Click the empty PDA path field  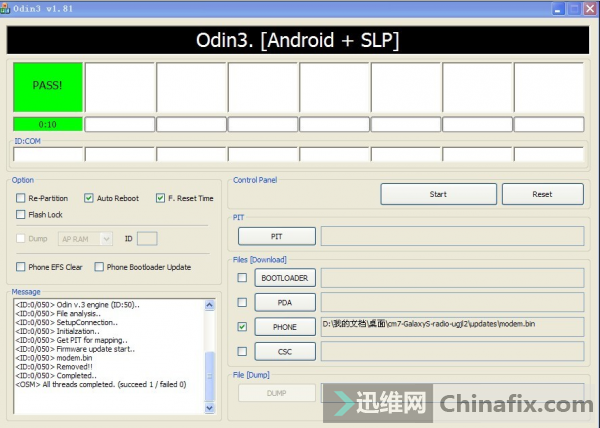pyautogui.click(x=453, y=302)
